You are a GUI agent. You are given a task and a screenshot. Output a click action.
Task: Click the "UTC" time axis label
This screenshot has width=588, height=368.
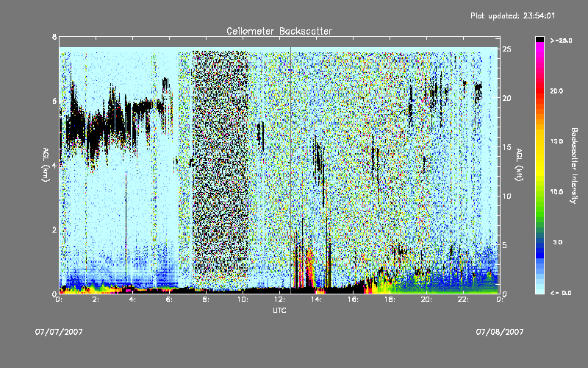(279, 310)
